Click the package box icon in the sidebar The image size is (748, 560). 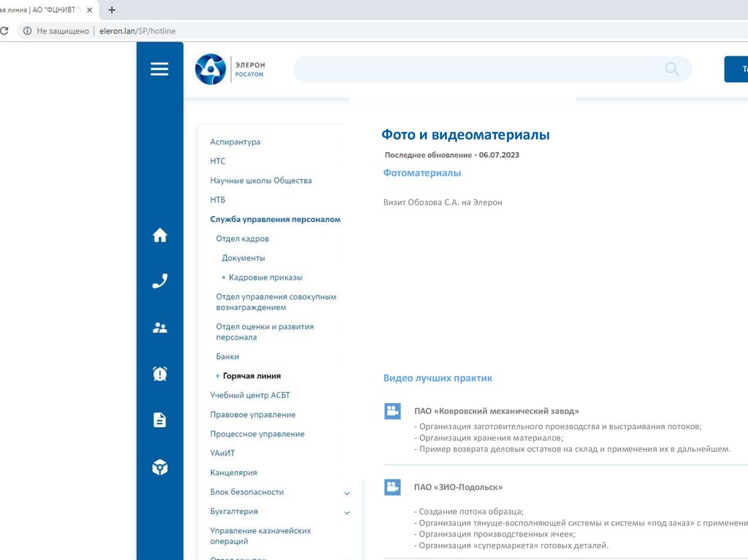click(159, 466)
